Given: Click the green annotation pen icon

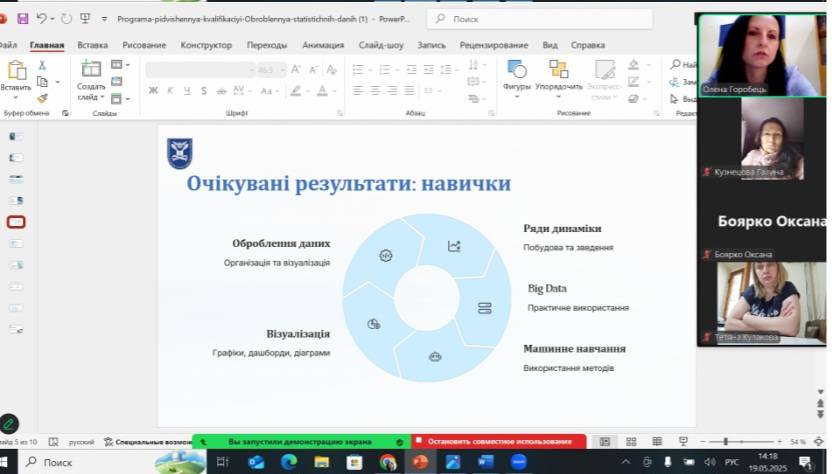Looking at the screenshot, I should coord(9,424).
